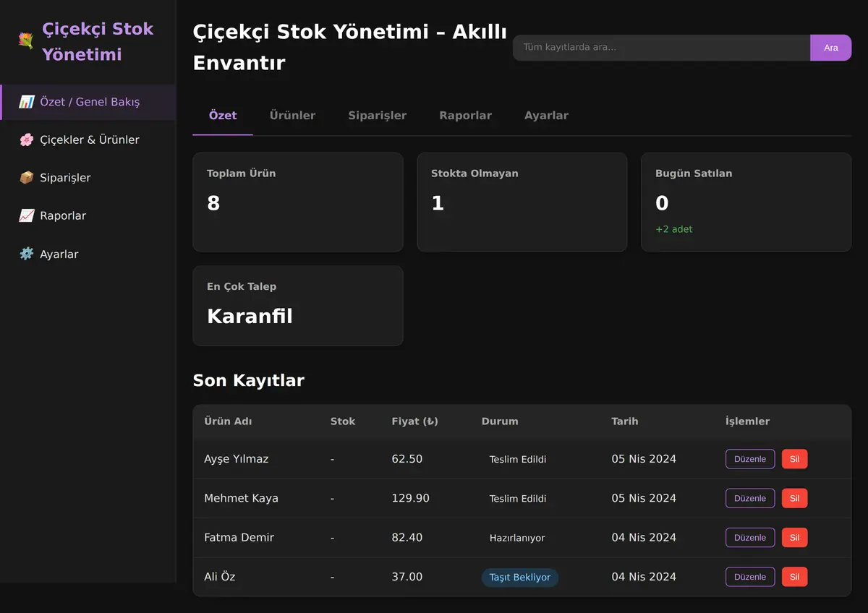Click the package icon beside Siparişler in sidebar
This screenshot has width=868, height=613.
point(27,178)
